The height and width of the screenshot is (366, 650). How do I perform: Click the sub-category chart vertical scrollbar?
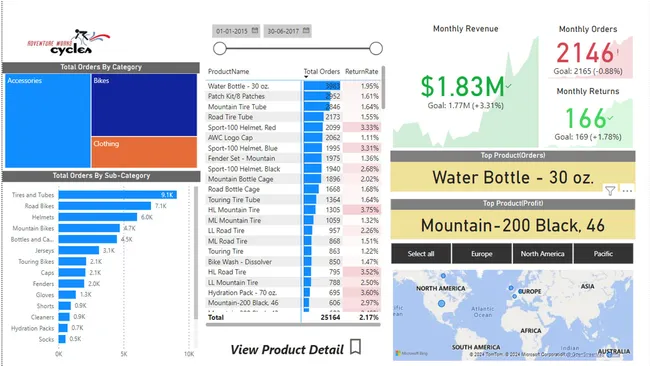coord(196,253)
